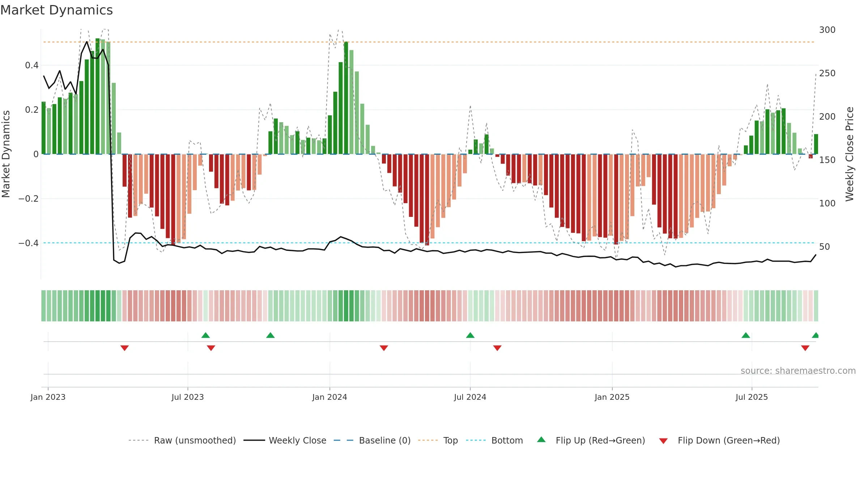Click the rightmost green bar on the chart
Screen dimensions: 868x488
pyautogui.click(x=816, y=144)
